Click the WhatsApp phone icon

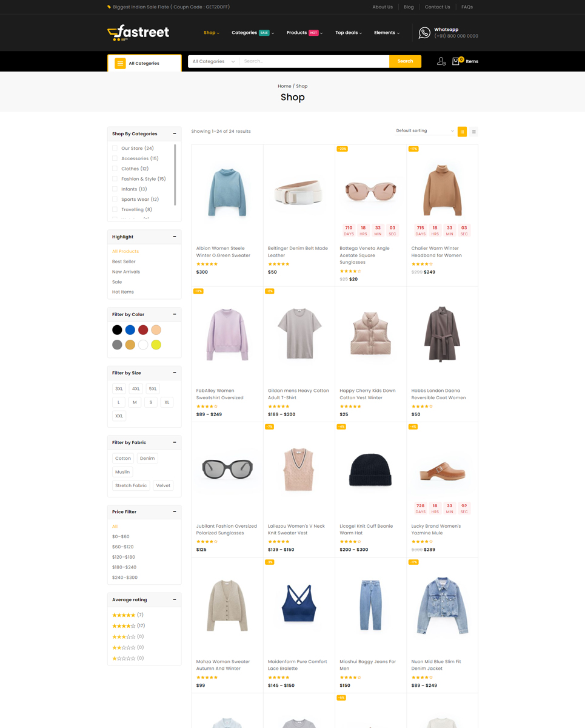[424, 33]
